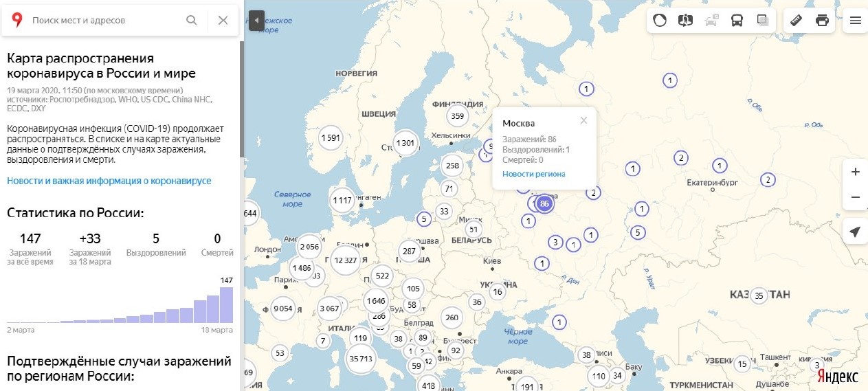Viewport: 868px width, 391px height.
Task: Click the map marker showing 3 067
Action: tap(330, 309)
